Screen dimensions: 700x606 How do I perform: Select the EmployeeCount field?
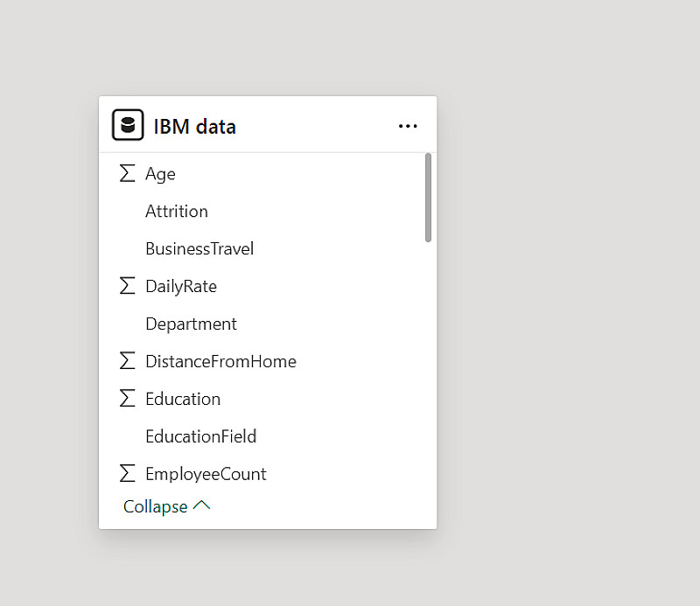(206, 474)
